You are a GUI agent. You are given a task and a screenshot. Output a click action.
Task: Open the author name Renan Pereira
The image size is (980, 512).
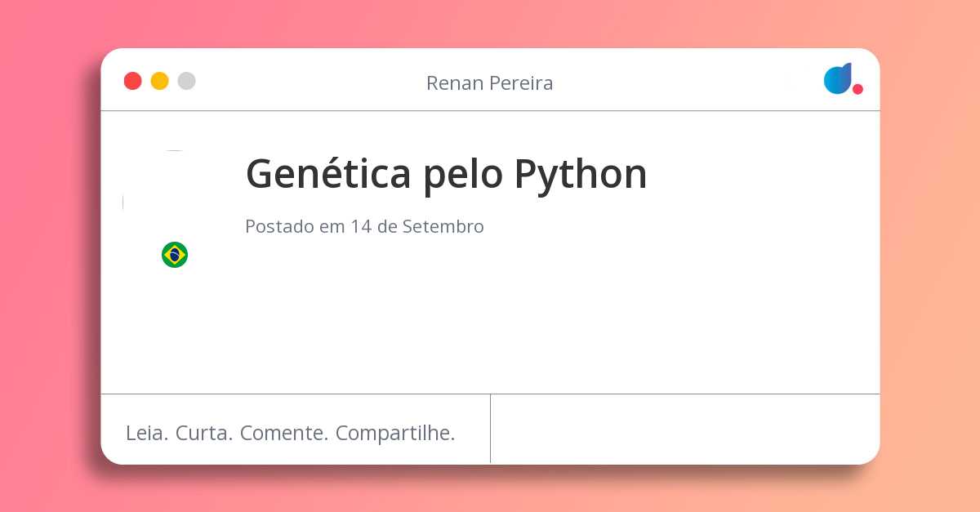pos(490,83)
